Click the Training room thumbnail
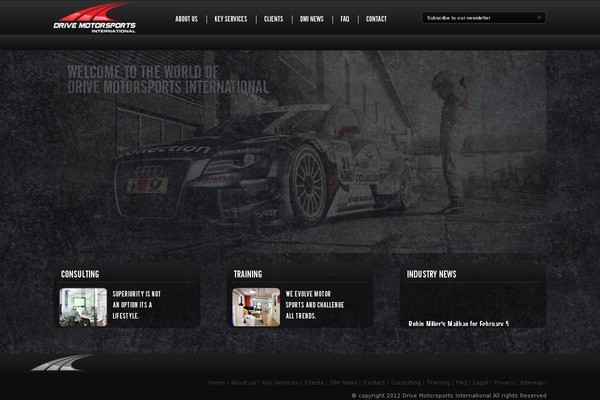 [256, 307]
